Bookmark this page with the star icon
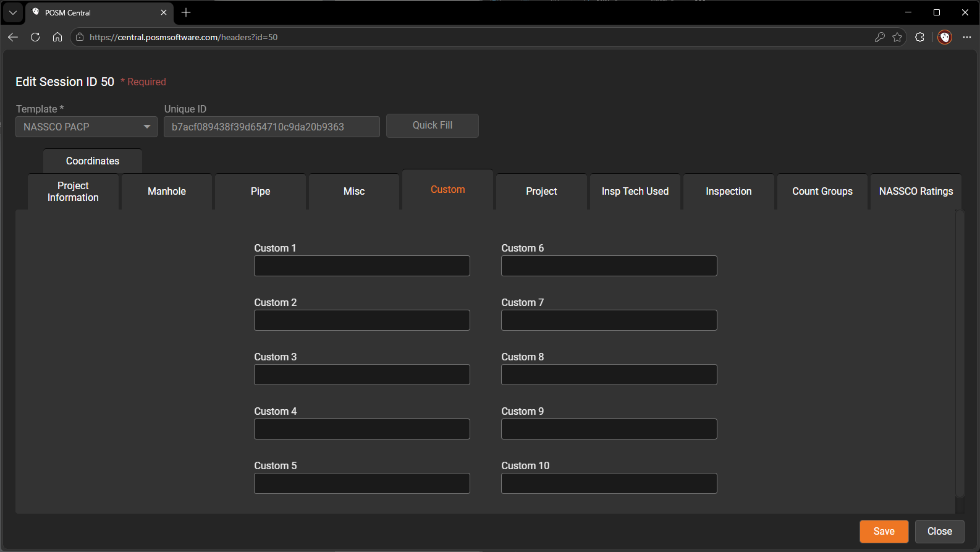The height and width of the screenshot is (552, 980). click(x=897, y=37)
